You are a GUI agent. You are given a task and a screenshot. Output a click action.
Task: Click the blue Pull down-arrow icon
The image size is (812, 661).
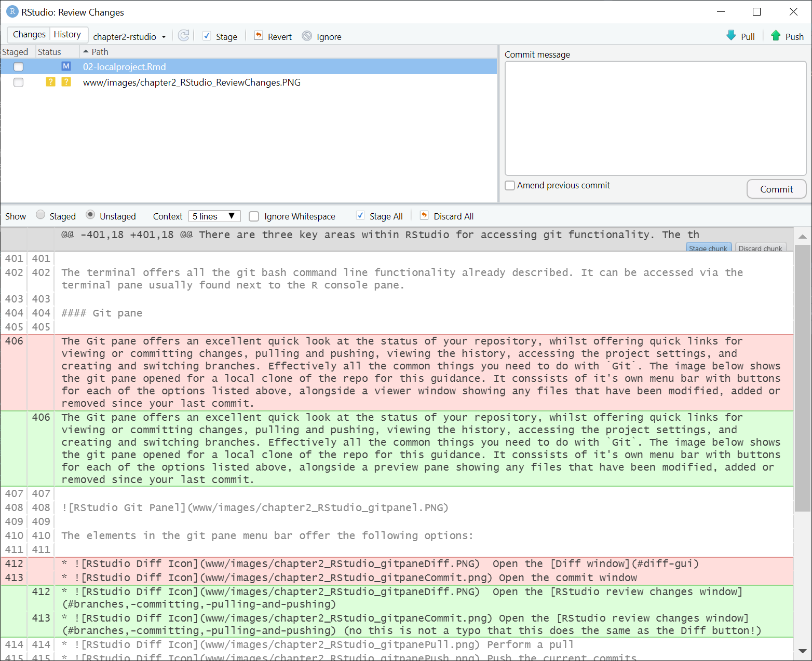(x=731, y=35)
